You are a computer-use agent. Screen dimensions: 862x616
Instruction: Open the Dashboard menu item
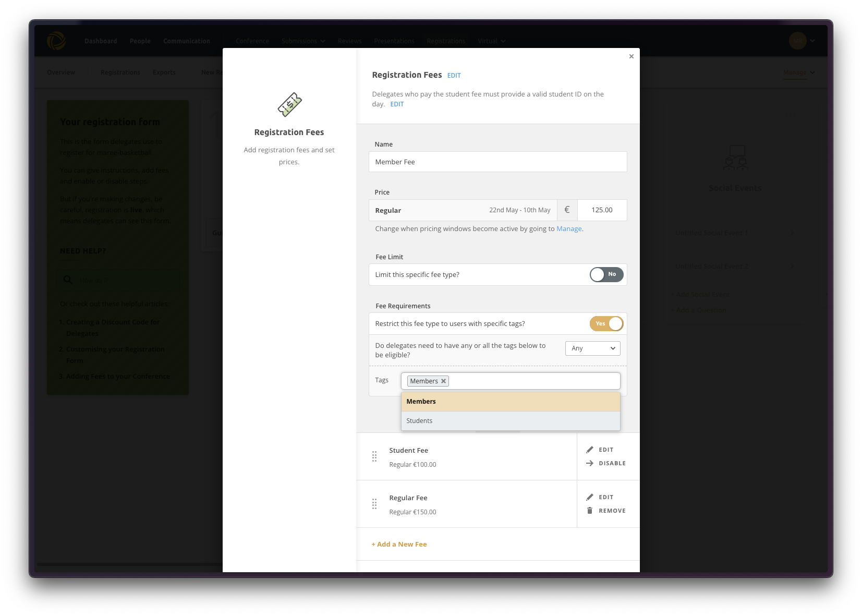tap(101, 41)
